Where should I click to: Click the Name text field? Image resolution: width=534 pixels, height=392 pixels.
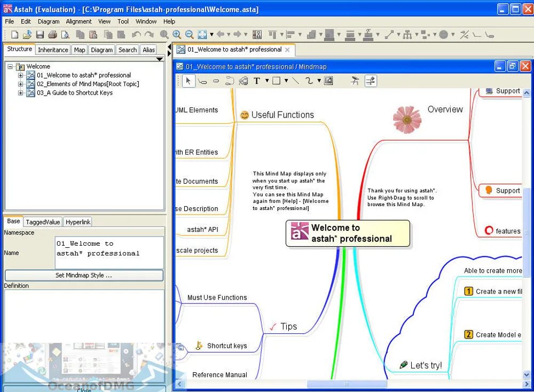(x=109, y=253)
